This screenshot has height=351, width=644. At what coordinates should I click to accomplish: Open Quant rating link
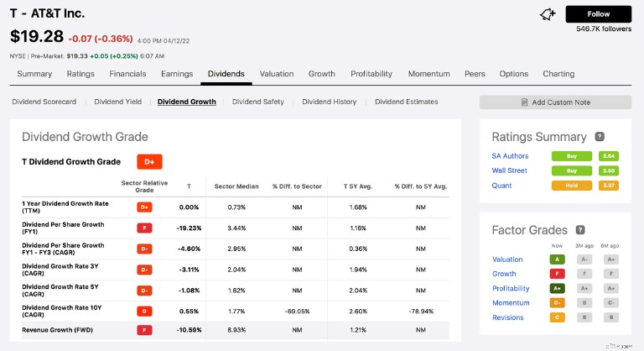point(502,186)
